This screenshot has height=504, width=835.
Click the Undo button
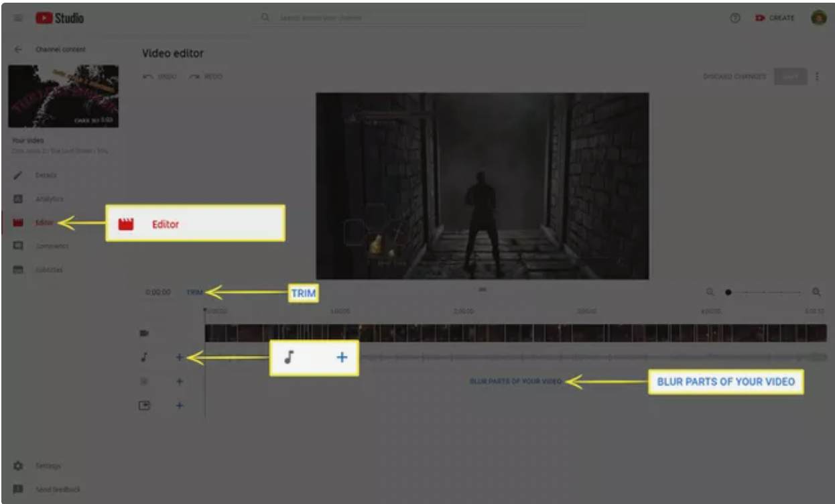click(159, 76)
